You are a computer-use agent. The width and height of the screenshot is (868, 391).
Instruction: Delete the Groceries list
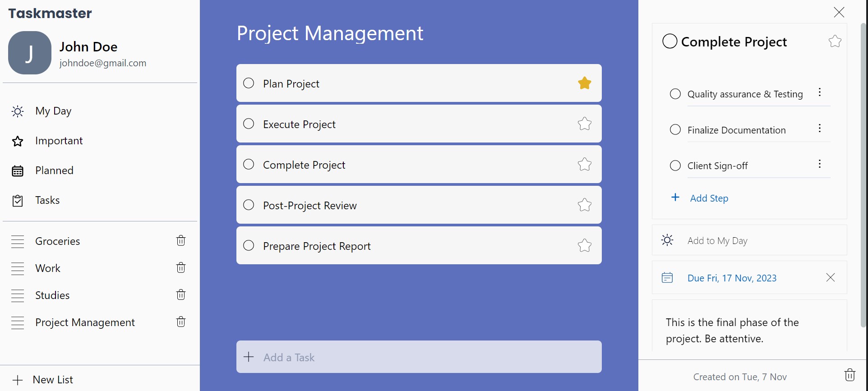tap(180, 241)
